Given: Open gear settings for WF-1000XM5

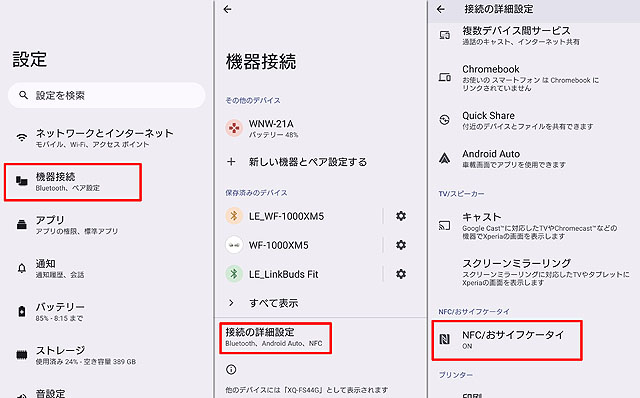Looking at the screenshot, I should 401,245.
